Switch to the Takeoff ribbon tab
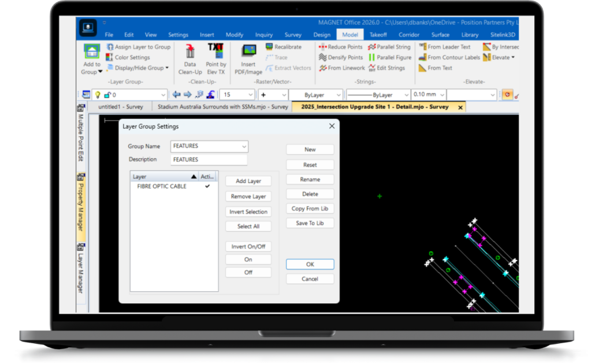 pyautogui.click(x=378, y=35)
